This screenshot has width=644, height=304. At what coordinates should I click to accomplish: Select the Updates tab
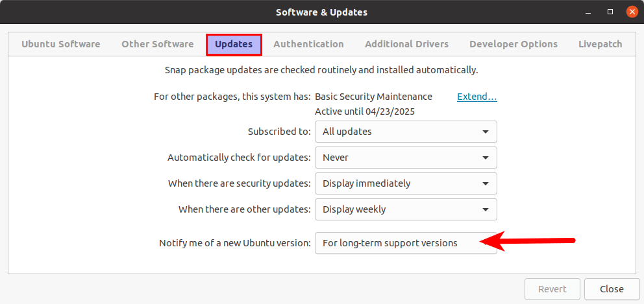tap(234, 44)
